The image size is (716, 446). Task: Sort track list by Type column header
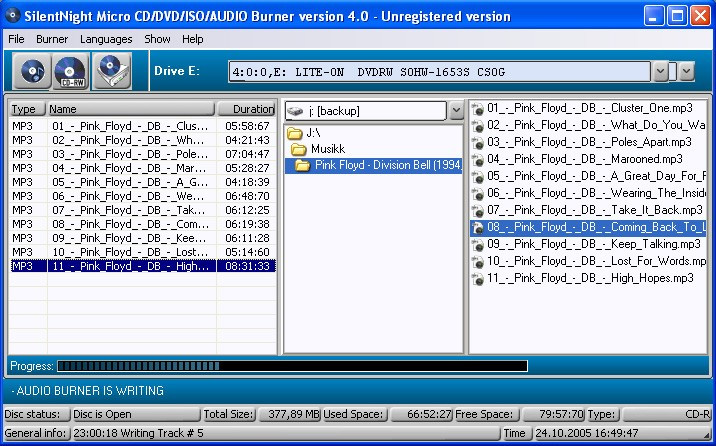click(27, 109)
